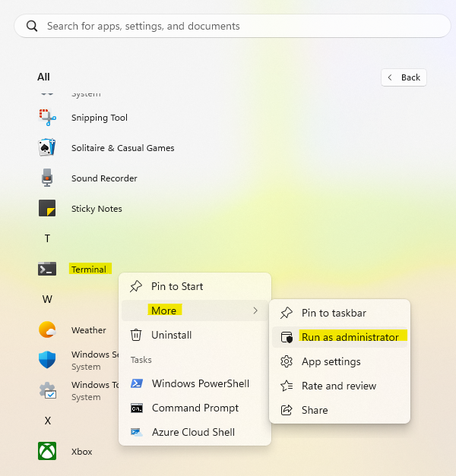Select Run as administrator

[x=340, y=337]
